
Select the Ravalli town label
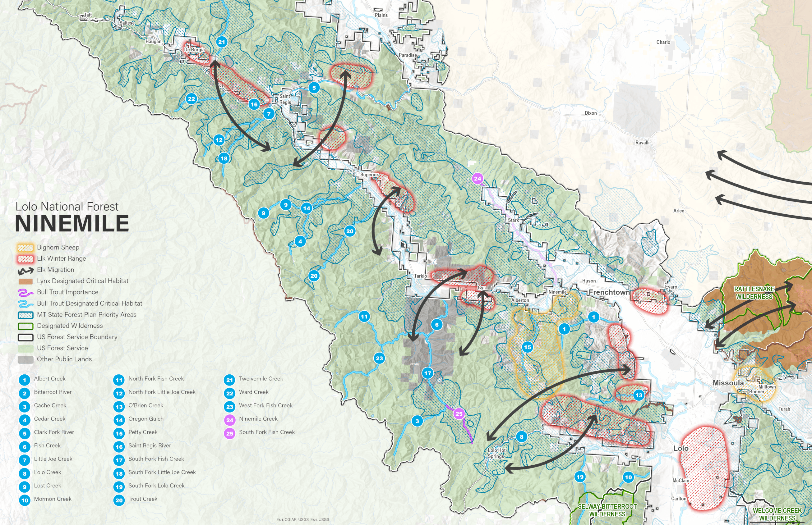642,143
